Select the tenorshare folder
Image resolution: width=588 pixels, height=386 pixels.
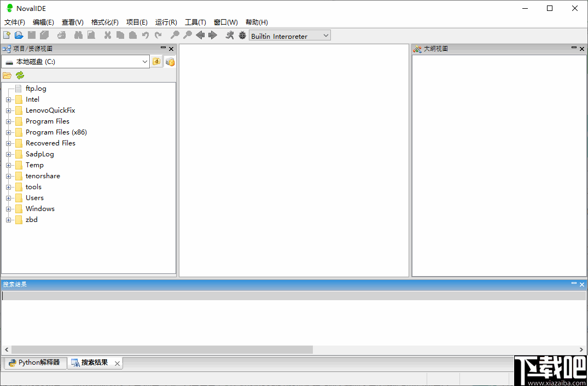point(43,176)
